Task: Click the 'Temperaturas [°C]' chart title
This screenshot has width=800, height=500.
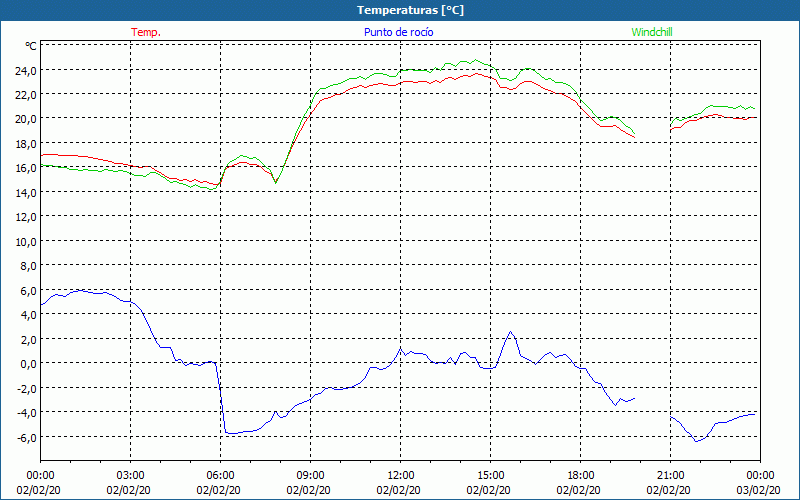Action: (410, 10)
